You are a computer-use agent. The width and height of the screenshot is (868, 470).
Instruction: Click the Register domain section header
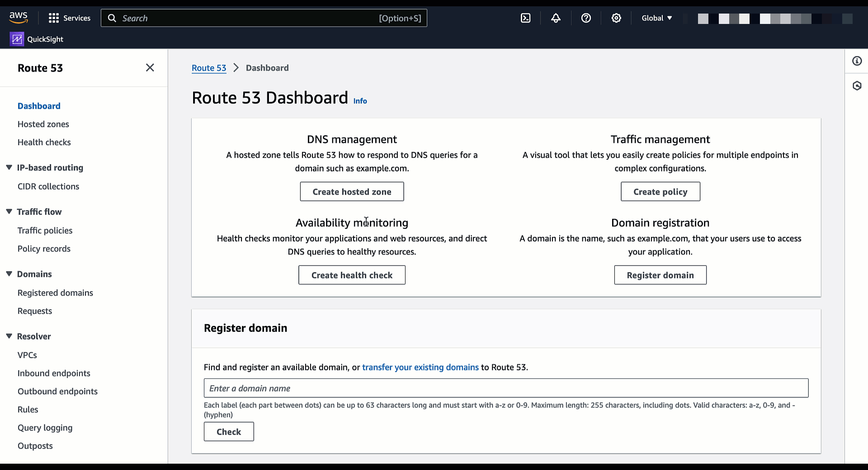click(x=245, y=329)
